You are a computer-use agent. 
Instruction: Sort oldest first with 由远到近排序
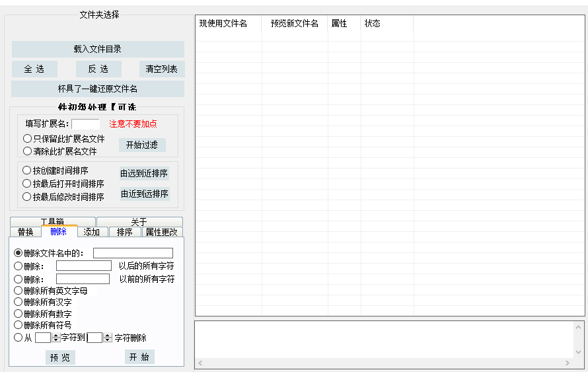[145, 174]
